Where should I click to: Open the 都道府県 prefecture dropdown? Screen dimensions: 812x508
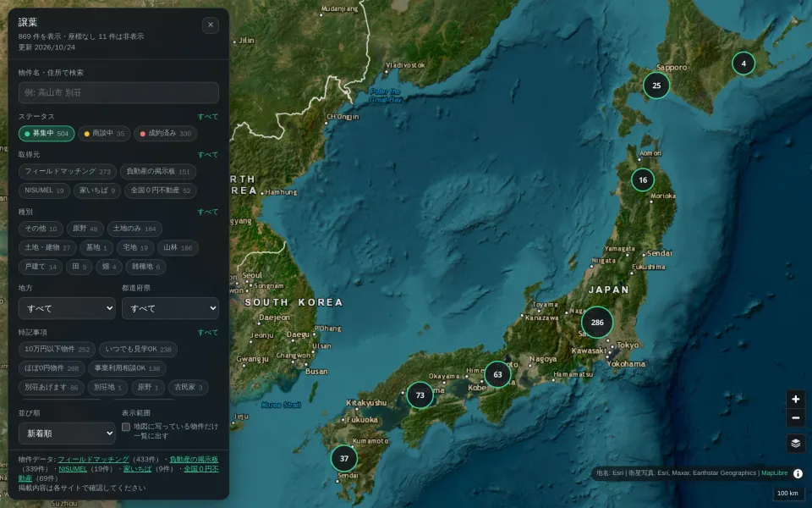click(170, 308)
